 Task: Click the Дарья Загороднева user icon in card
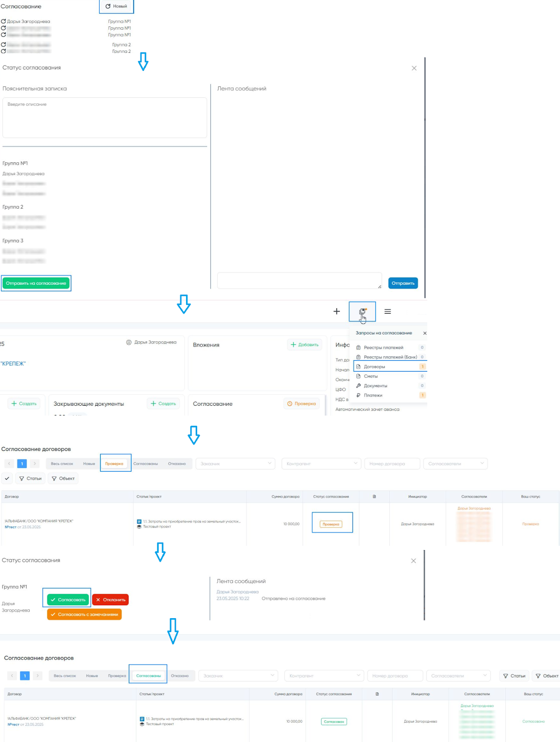point(129,342)
